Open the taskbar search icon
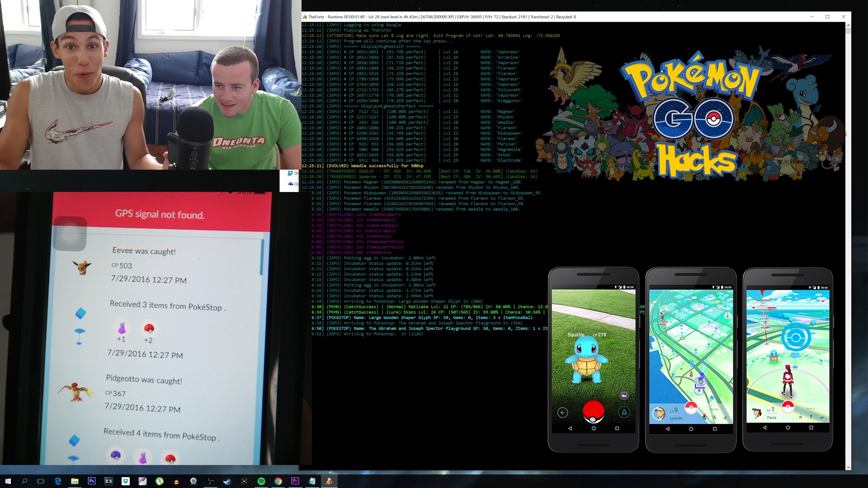The height and width of the screenshot is (488, 868). 24,481
